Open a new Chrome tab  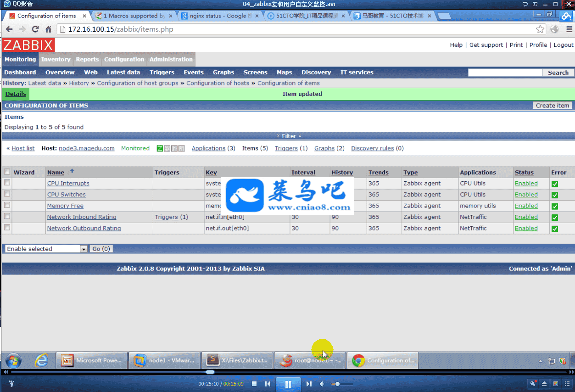pos(444,16)
